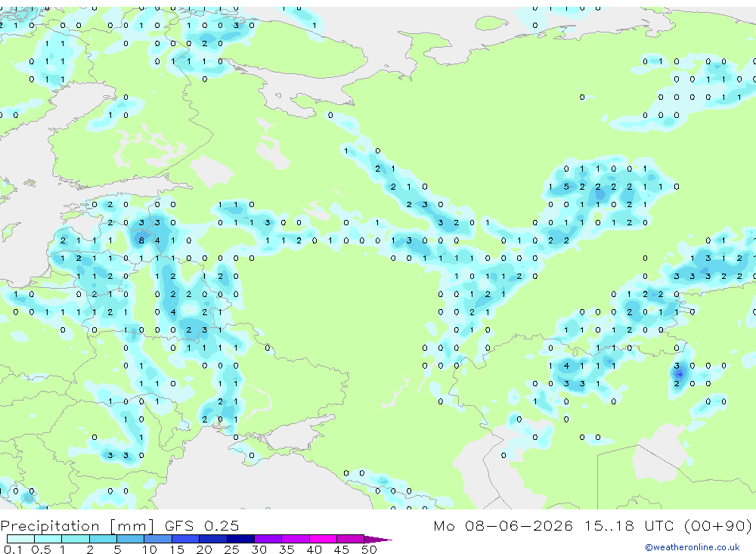Select the legend swatch between 30 and 35
The height and width of the screenshot is (554, 756).
click(268, 539)
